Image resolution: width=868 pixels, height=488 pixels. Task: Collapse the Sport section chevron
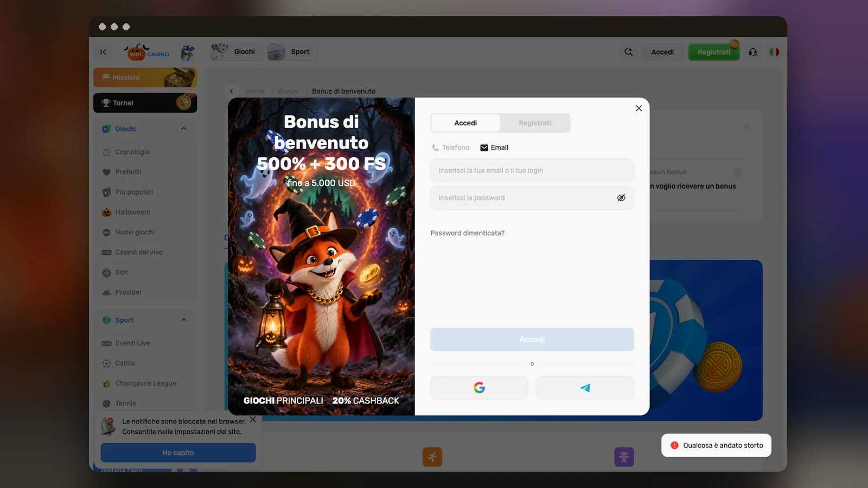pos(183,320)
